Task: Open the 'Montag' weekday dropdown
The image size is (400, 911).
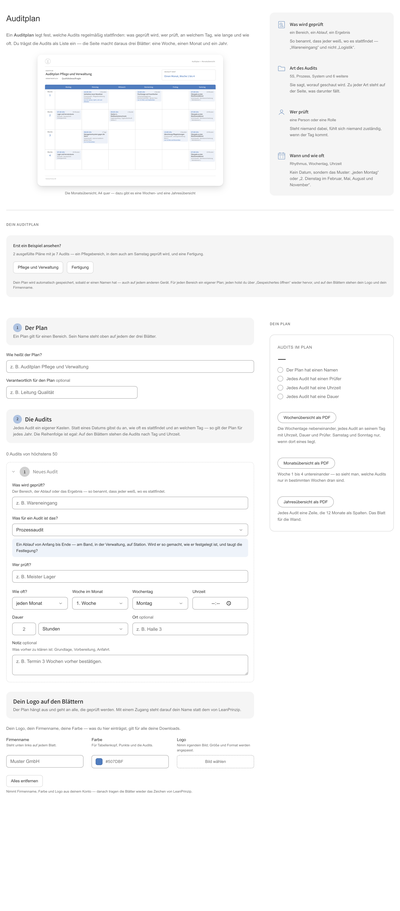Action: 160,603
